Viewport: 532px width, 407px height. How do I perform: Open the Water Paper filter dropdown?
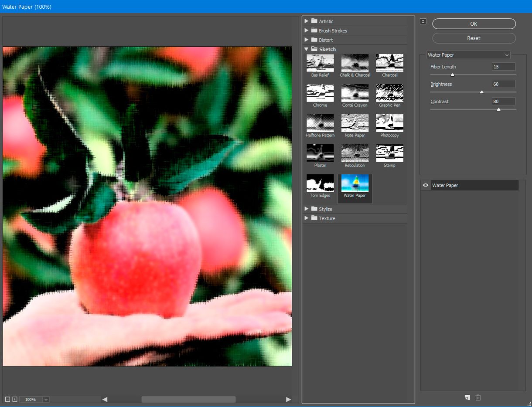506,55
